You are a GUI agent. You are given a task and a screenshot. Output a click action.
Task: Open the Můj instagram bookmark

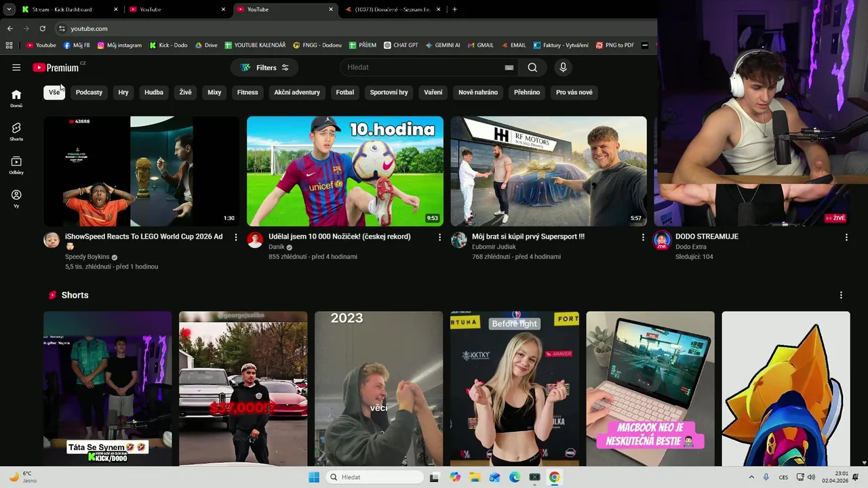pyautogui.click(x=119, y=45)
